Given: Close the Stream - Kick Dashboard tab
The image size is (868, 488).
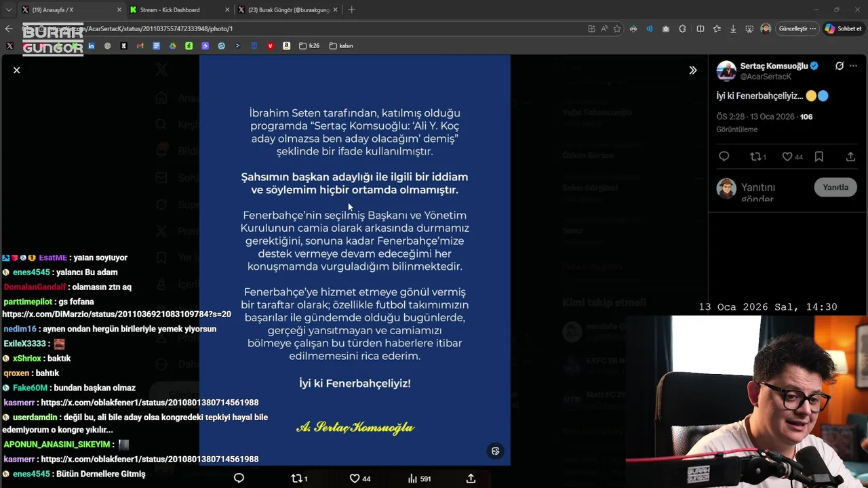Looking at the screenshot, I should coord(228,9).
